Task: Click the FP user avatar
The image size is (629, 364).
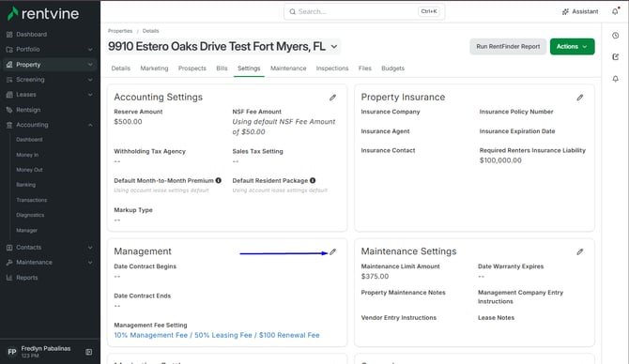Action: [x=12, y=352]
